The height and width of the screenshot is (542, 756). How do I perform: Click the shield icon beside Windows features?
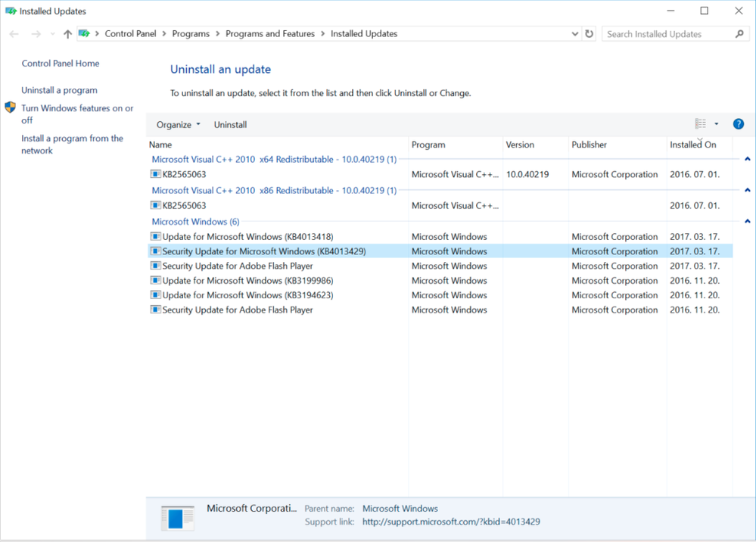pyautogui.click(x=10, y=108)
